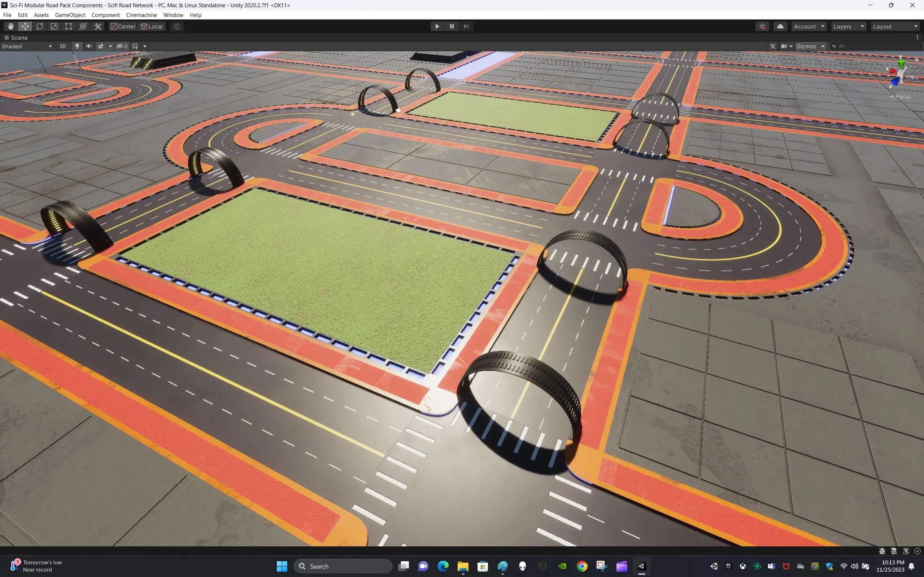
Task: Click the Play button to run scene
Action: pyautogui.click(x=437, y=26)
